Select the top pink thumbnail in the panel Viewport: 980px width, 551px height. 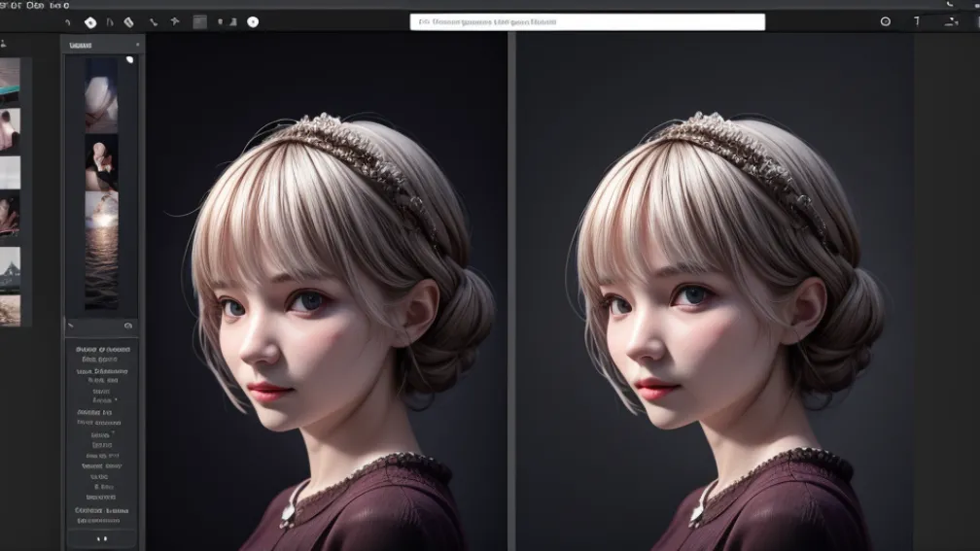point(101,95)
